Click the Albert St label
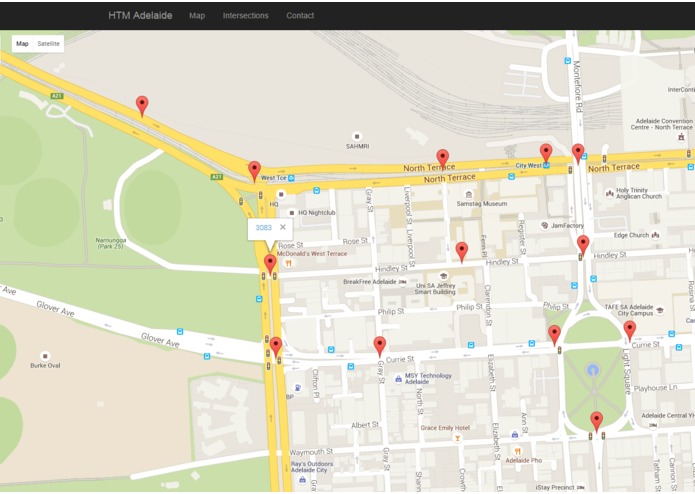695x494 pixels. point(365,425)
